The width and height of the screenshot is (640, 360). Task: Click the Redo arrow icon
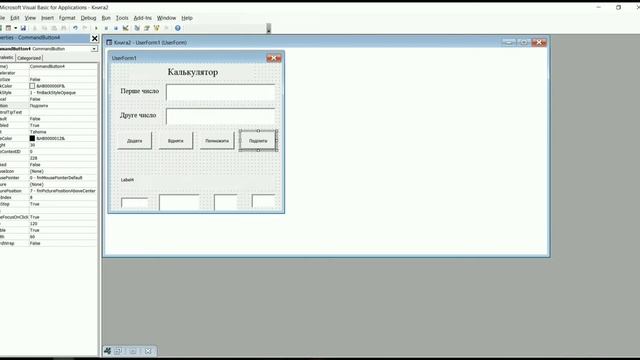(85, 28)
